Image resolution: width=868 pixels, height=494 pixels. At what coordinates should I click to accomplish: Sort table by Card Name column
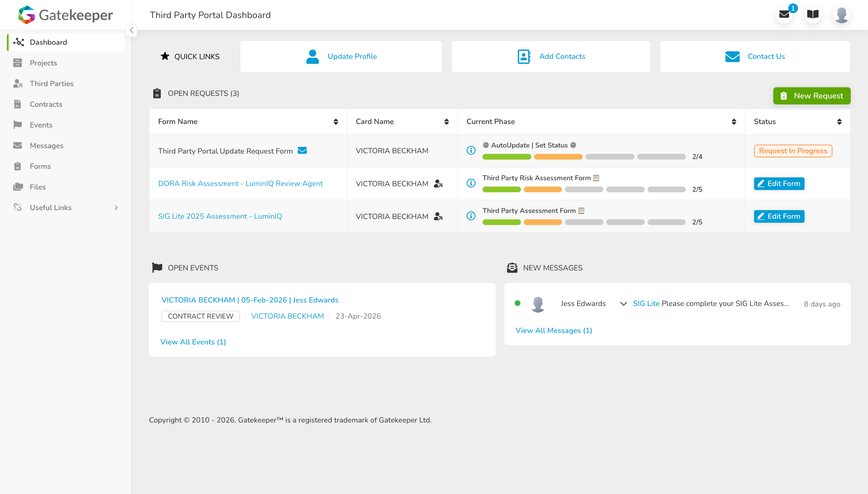pos(446,122)
